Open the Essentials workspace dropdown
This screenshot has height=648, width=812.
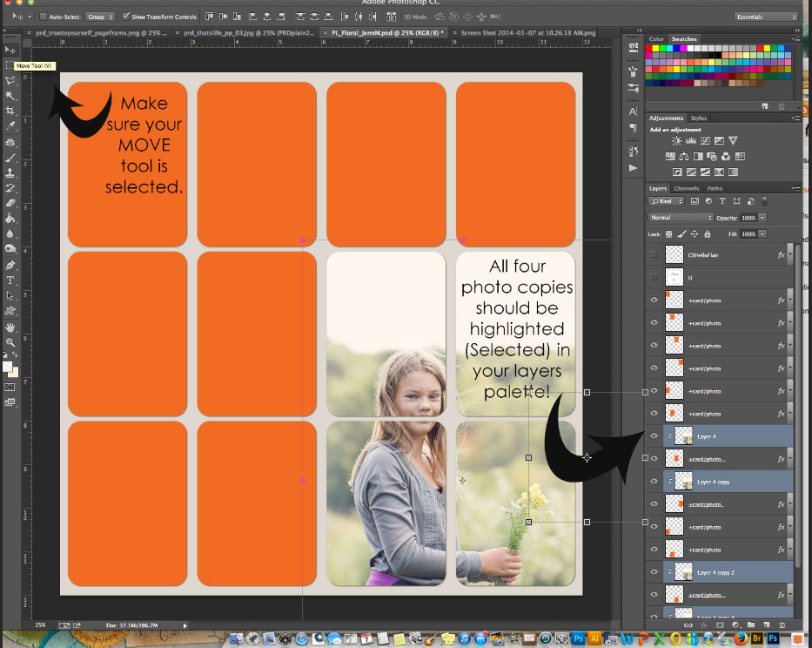766,17
